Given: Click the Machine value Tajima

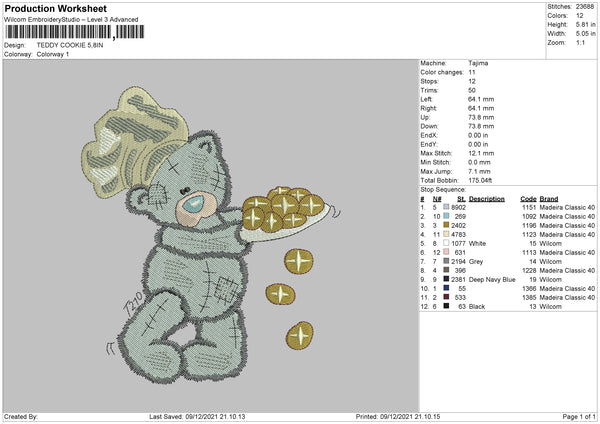Looking at the screenshot, I should (478, 63).
